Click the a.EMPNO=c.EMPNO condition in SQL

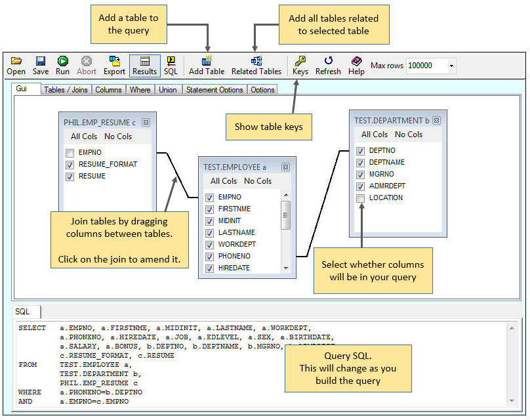(94, 402)
